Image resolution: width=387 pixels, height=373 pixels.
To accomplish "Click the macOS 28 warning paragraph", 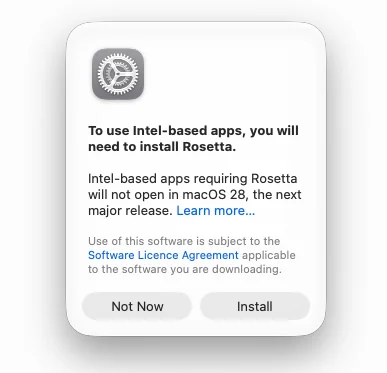I will tap(195, 195).
